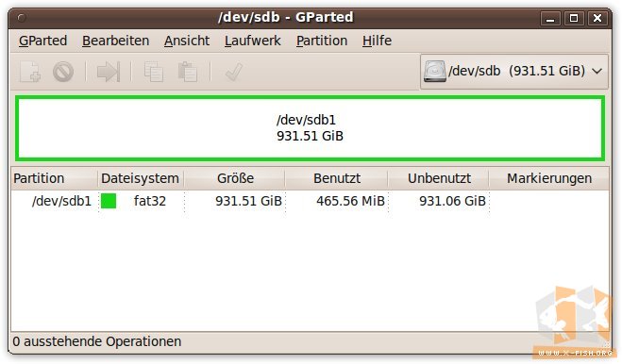
Task: Click the Apply all operations checkmark icon
Action: (233, 72)
